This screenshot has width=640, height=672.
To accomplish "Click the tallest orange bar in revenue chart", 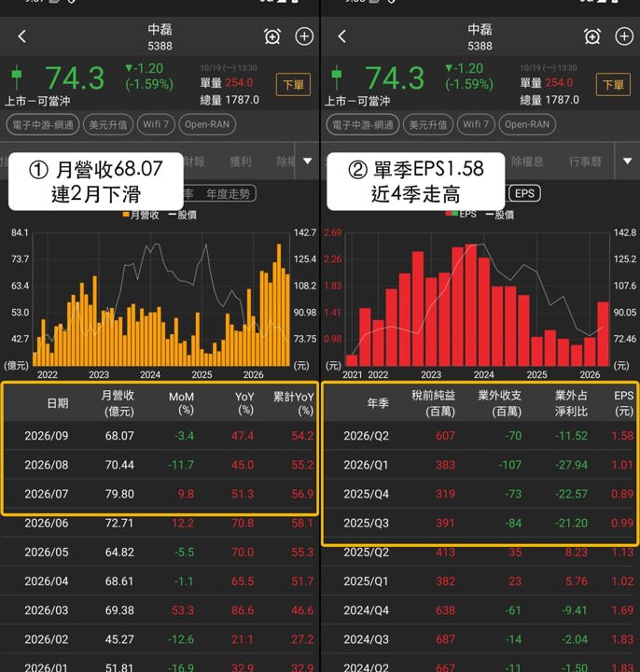I will point(279,304).
